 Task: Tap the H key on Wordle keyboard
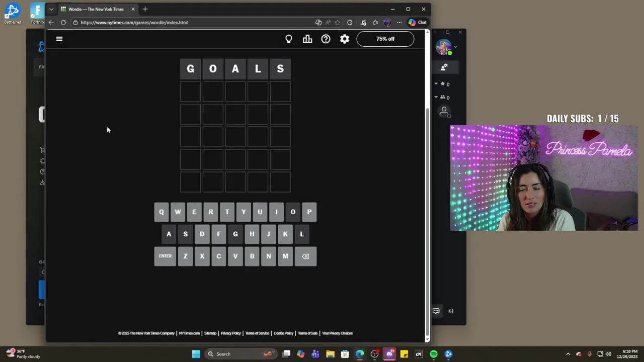click(x=252, y=234)
